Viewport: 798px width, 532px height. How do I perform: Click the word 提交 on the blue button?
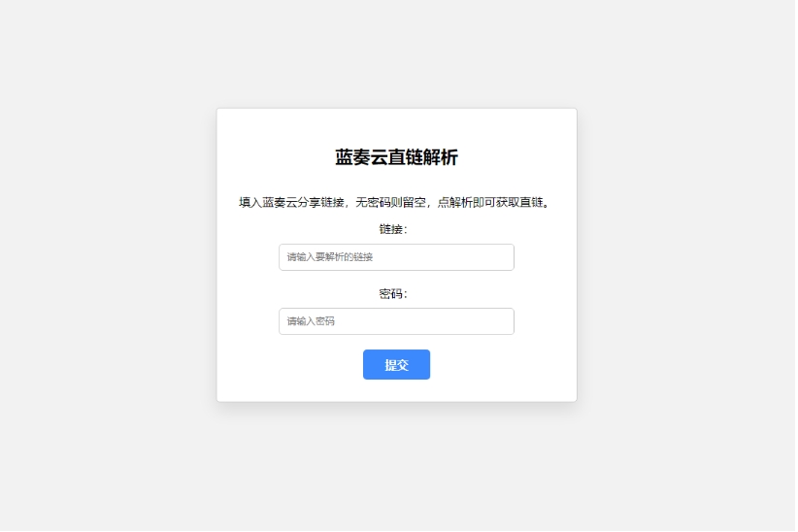click(x=397, y=366)
